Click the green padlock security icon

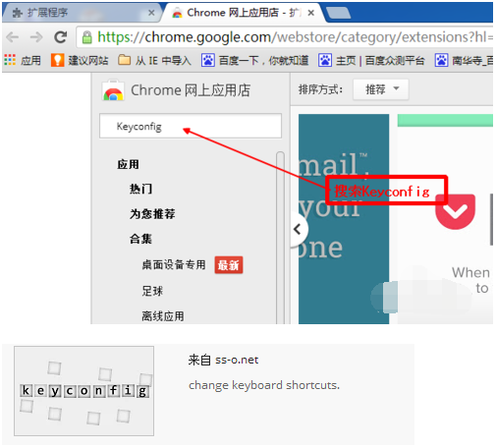[86, 37]
